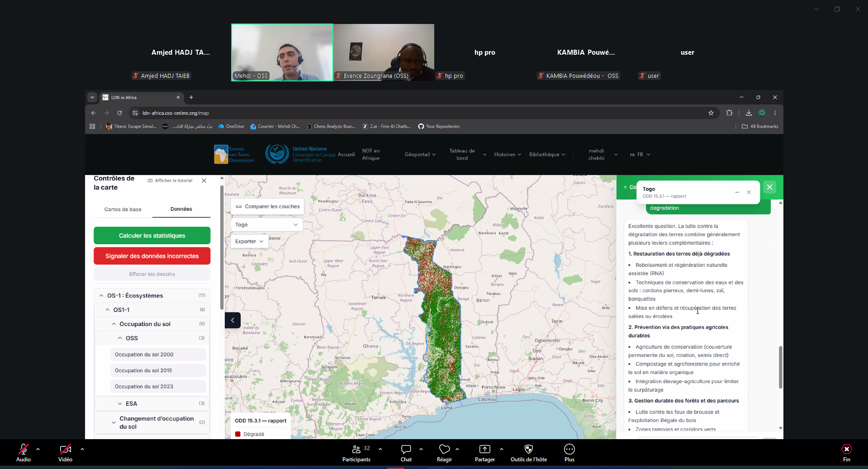Open the Togo country dropdown
The height and width of the screenshot is (469, 868).
click(266, 225)
